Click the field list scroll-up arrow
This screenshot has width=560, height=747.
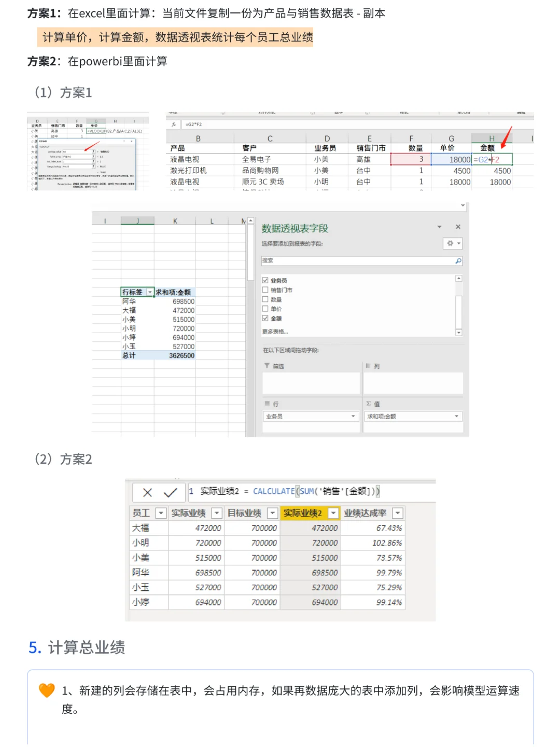click(x=458, y=279)
